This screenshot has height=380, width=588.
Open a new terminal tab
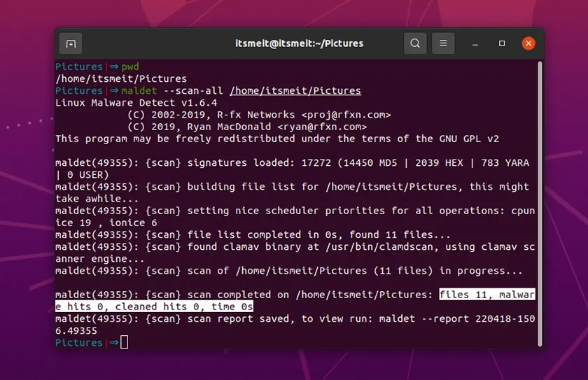[x=71, y=43]
